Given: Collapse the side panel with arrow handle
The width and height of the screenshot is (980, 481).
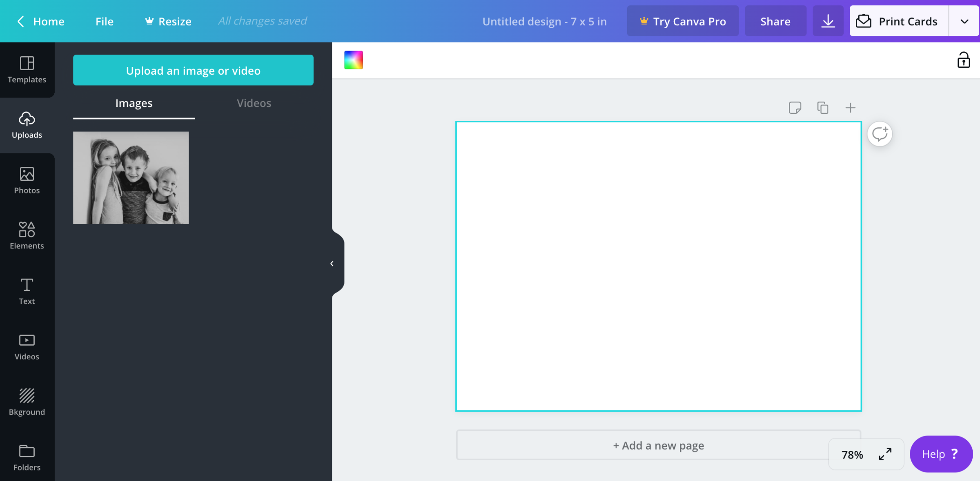Looking at the screenshot, I should [332, 264].
